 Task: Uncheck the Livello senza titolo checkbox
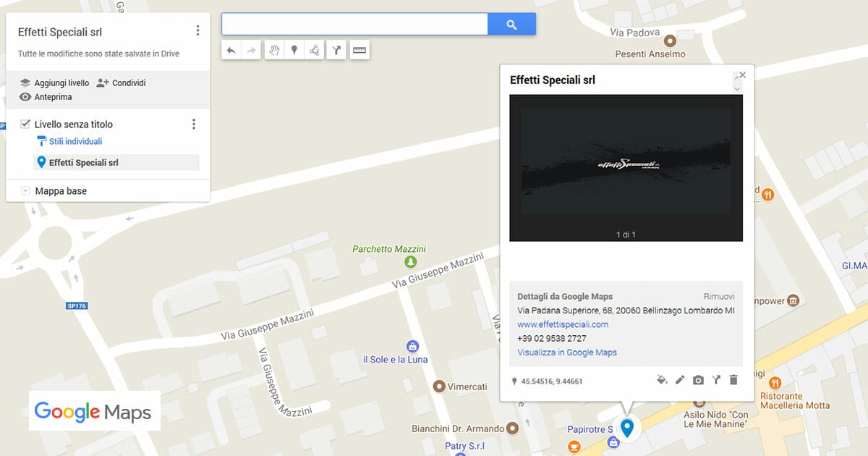click(x=25, y=124)
